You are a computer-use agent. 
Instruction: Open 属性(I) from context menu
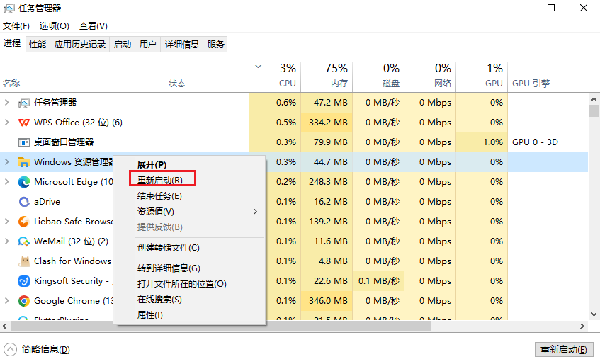point(150,315)
